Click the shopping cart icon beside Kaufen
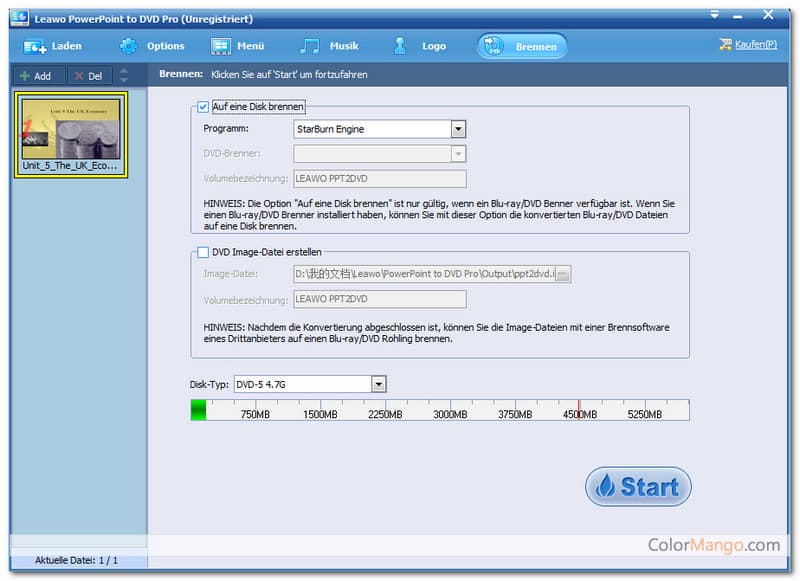The image size is (800, 581). pos(725,44)
